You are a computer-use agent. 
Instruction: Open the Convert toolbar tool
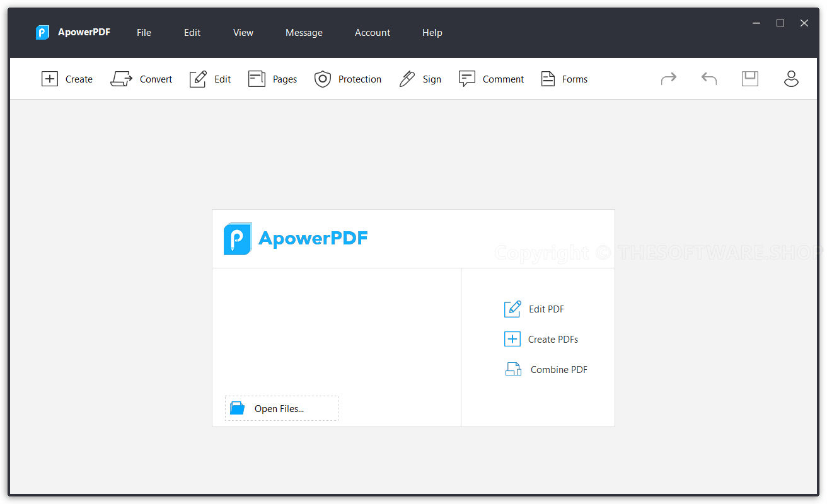[x=141, y=79]
